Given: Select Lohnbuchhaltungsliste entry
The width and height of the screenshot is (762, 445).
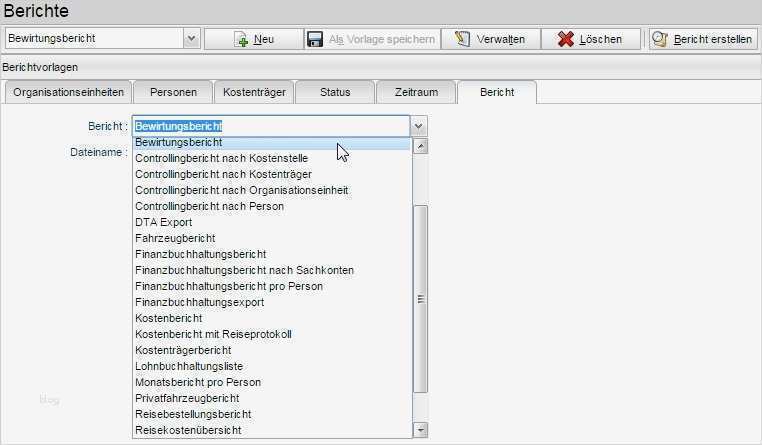Looking at the screenshot, I should [272, 367].
